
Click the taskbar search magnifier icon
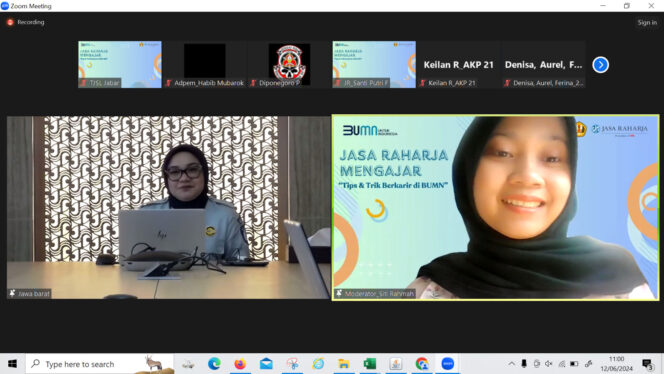click(36, 364)
